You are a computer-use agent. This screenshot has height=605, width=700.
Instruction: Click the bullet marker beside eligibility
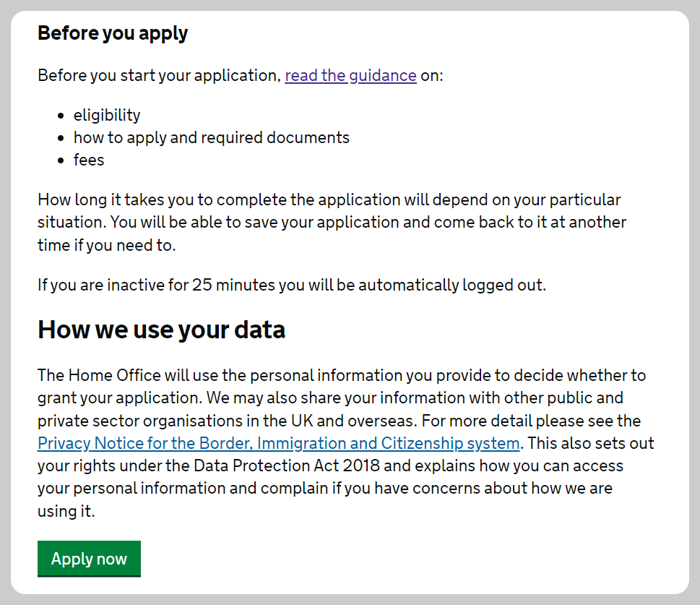pos(61,116)
